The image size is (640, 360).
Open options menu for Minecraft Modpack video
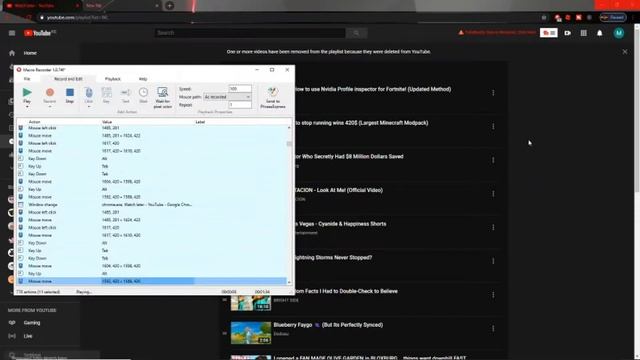493,127
